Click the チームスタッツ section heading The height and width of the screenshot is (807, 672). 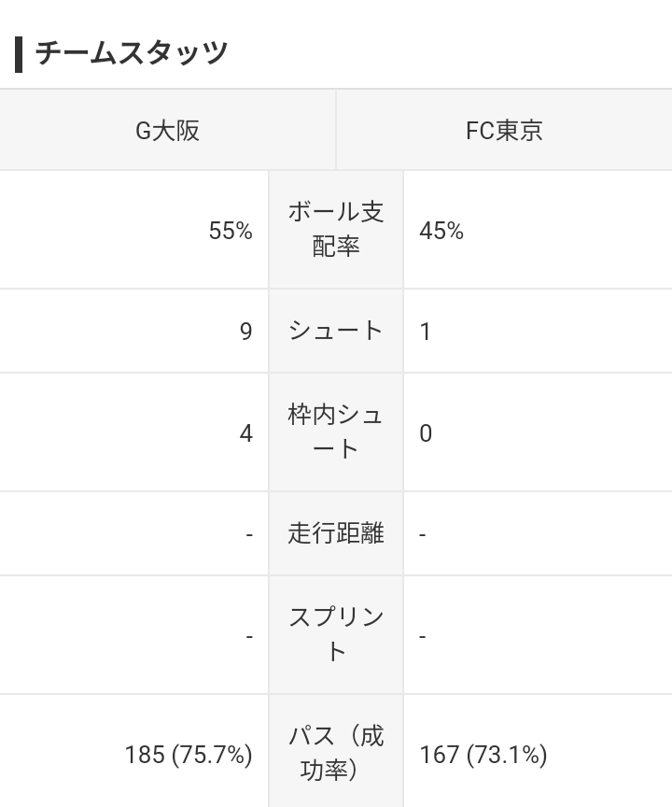(x=131, y=53)
